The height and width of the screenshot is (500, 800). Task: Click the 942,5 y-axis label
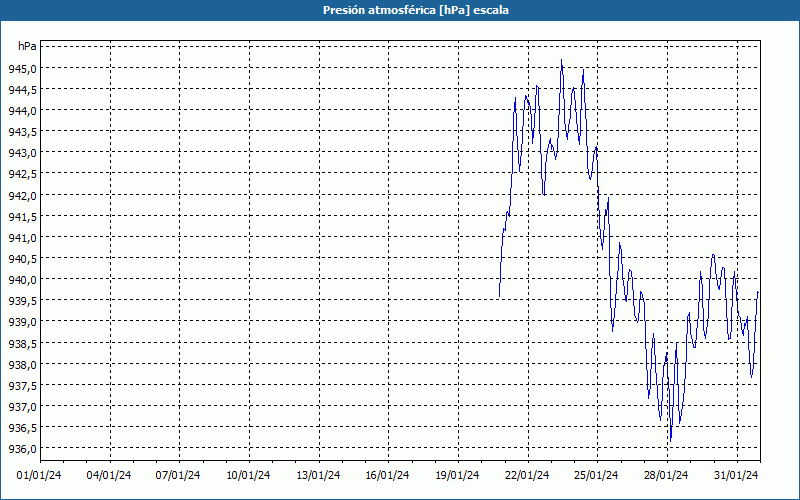(22, 174)
